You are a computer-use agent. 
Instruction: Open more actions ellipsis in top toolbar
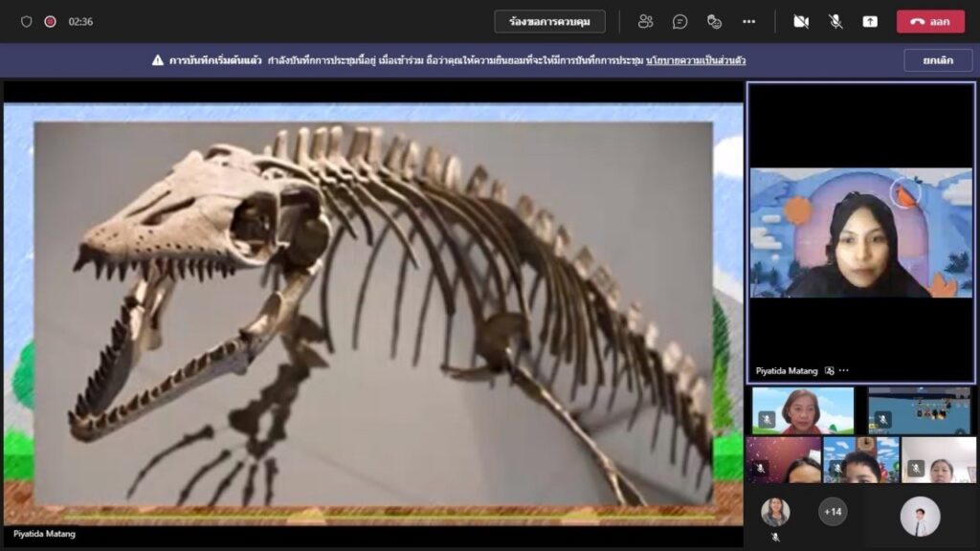(748, 21)
